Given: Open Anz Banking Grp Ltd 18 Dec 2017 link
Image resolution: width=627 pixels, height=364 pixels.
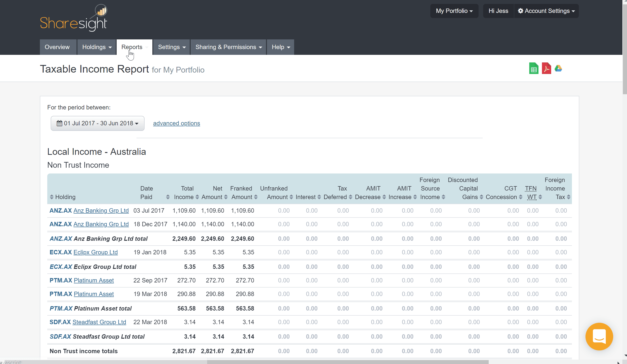Looking at the screenshot, I should pos(101,224).
